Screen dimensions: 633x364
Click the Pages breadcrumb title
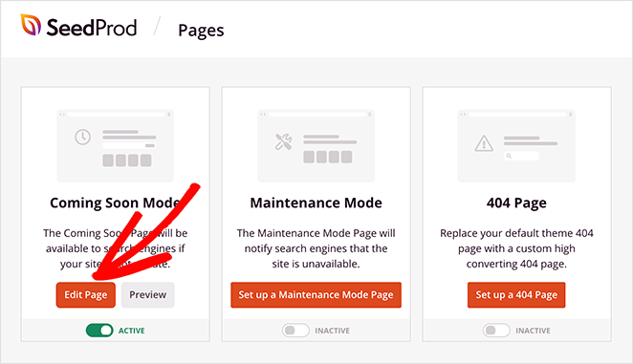201,31
